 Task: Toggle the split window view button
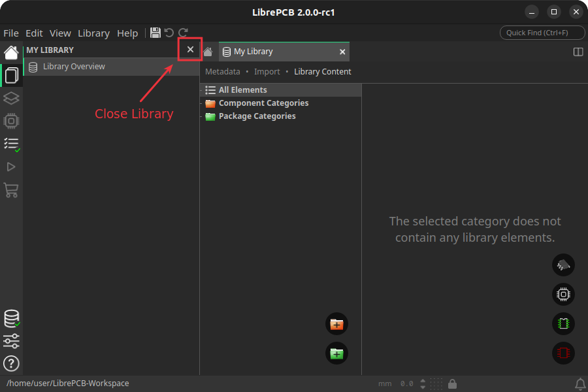pyautogui.click(x=578, y=52)
